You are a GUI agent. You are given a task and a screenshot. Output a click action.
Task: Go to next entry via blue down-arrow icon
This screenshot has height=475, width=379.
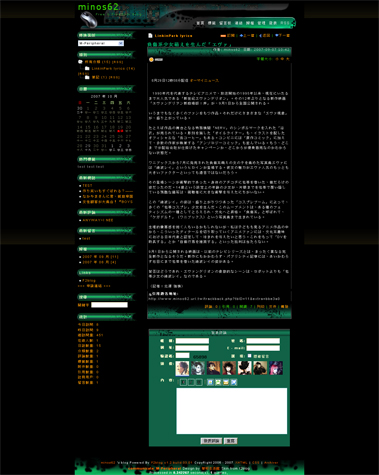[x=276, y=35]
